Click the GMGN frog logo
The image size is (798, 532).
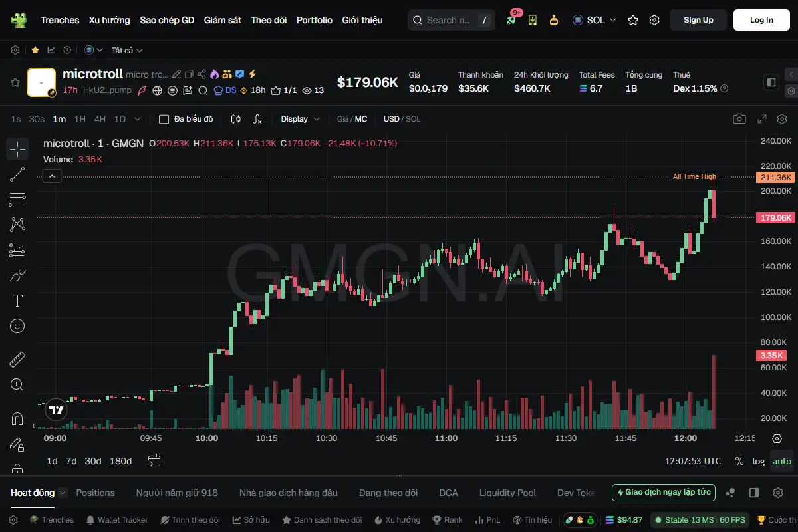pyautogui.click(x=19, y=20)
